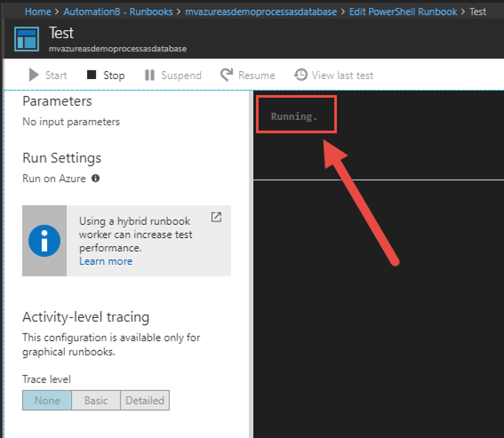Open the Learn more link

pyautogui.click(x=106, y=261)
